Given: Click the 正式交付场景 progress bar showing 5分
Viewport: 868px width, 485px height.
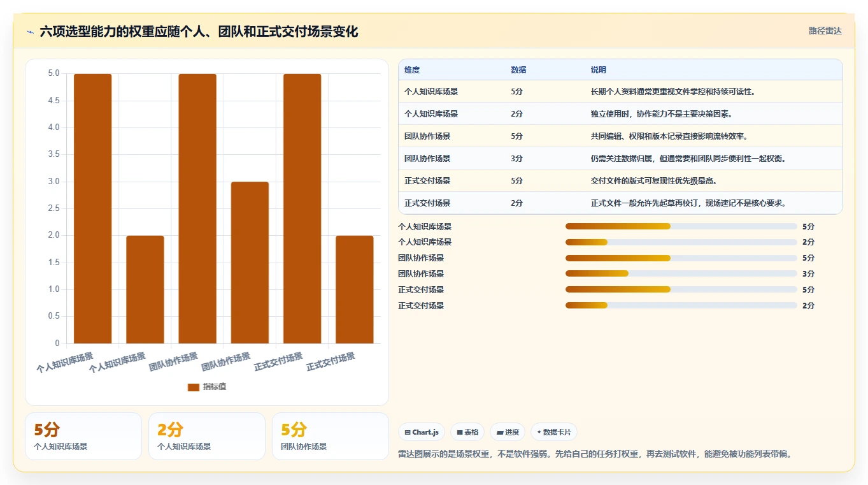Looking at the screenshot, I should [x=681, y=289].
